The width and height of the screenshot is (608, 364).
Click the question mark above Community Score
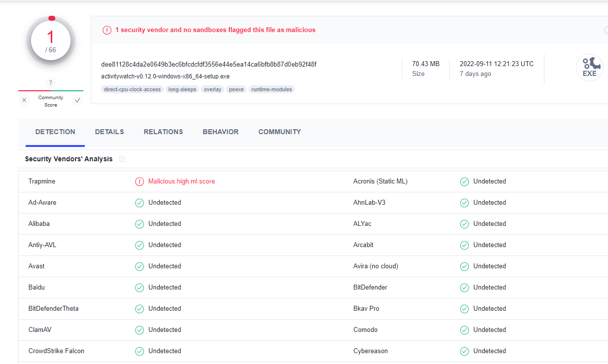pos(50,82)
